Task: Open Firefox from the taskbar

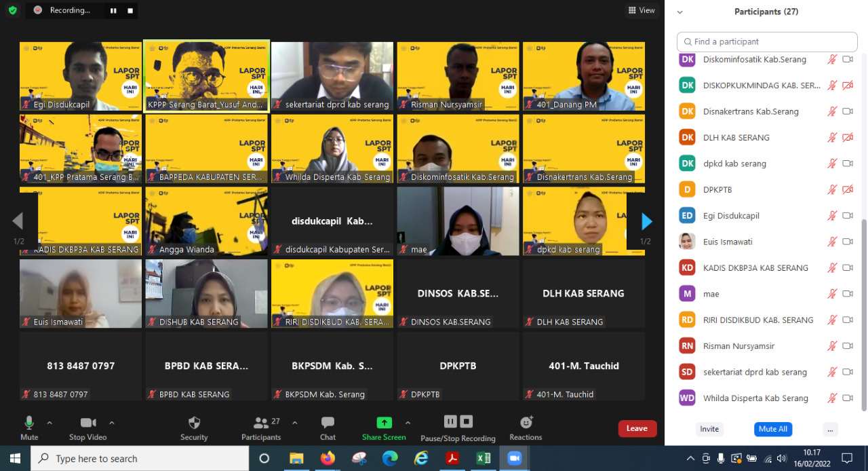Action: pos(328,459)
